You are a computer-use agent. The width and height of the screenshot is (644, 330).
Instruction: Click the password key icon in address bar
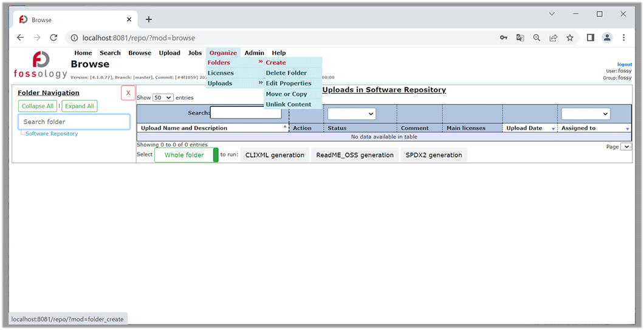click(x=504, y=38)
